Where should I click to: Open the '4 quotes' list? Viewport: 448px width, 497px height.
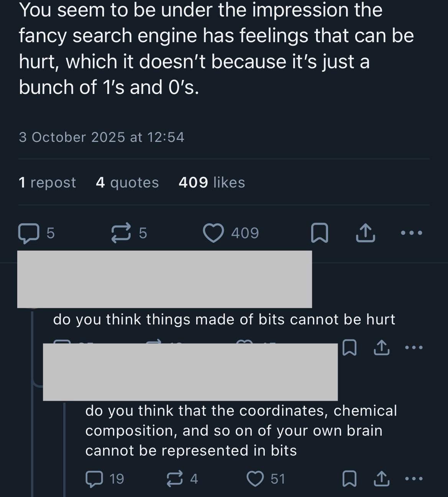coord(127,183)
